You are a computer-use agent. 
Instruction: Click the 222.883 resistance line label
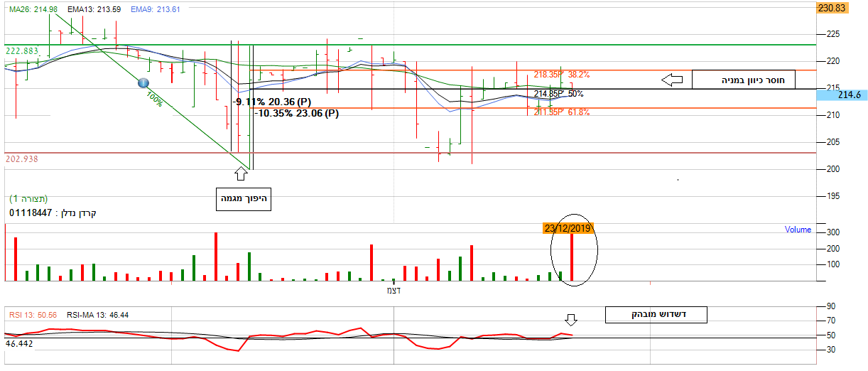point(21,51)
